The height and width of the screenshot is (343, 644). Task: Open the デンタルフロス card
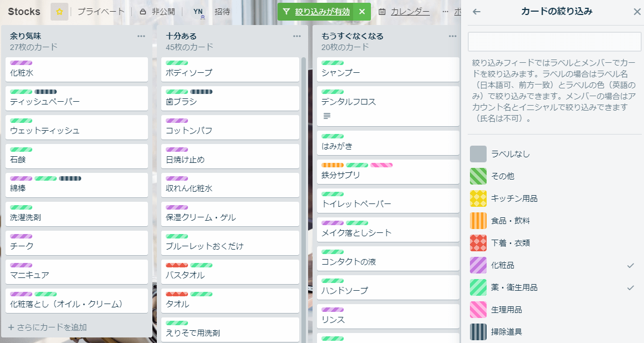pyautogui.click(x=388, y=106)
